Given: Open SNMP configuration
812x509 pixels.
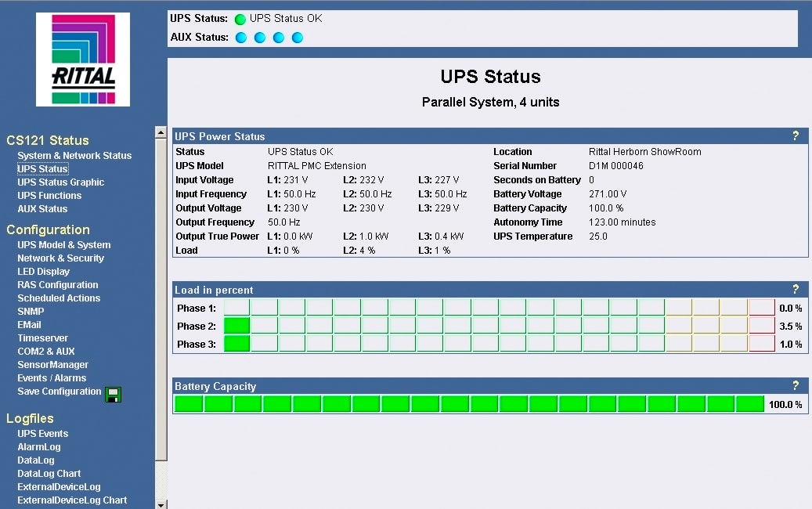Looking at the screenshot, I should pos(31,311).
